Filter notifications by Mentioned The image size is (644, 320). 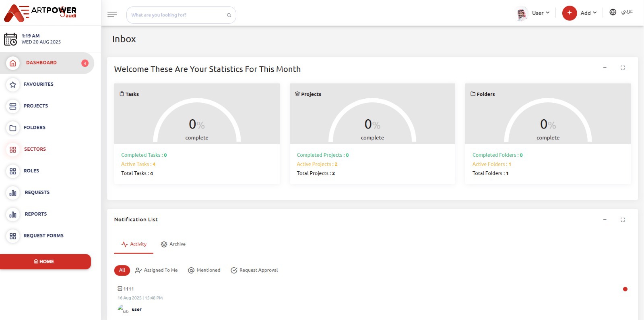204,270
